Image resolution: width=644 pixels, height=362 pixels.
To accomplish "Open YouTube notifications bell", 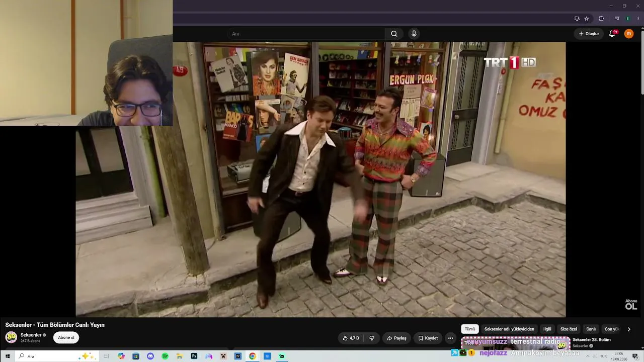I will click(x=612, y=34).
